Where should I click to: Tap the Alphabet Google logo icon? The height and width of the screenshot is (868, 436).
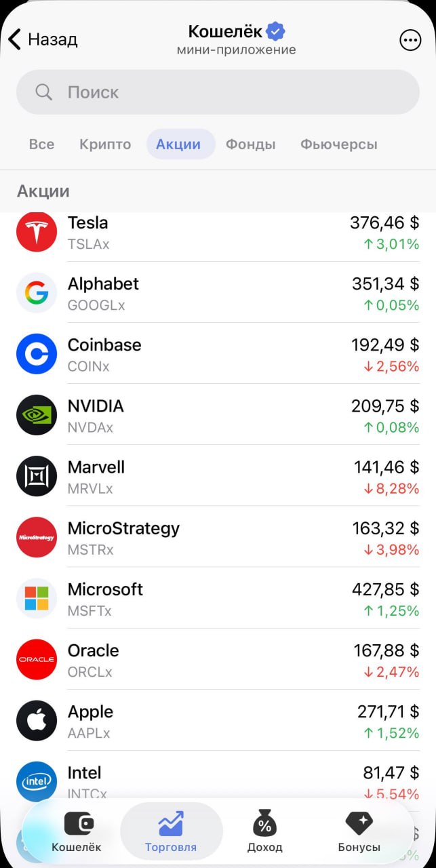(x=37, y=293)
